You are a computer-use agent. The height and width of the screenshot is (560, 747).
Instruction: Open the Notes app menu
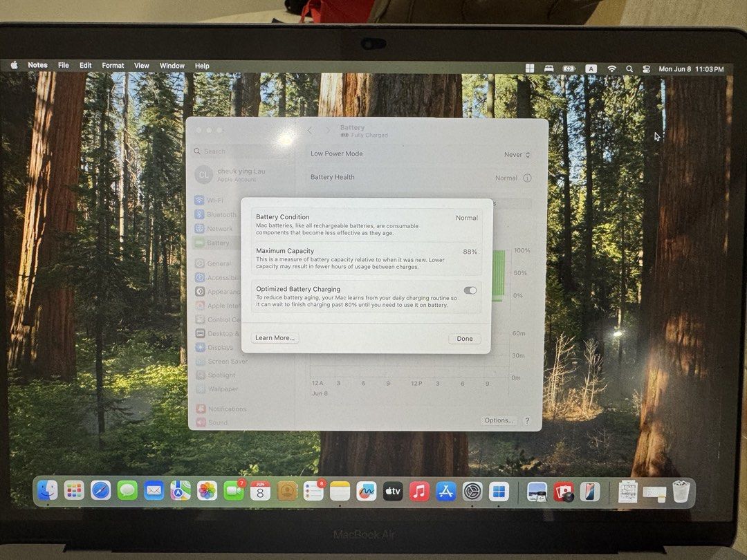click(x=37, y=65)
